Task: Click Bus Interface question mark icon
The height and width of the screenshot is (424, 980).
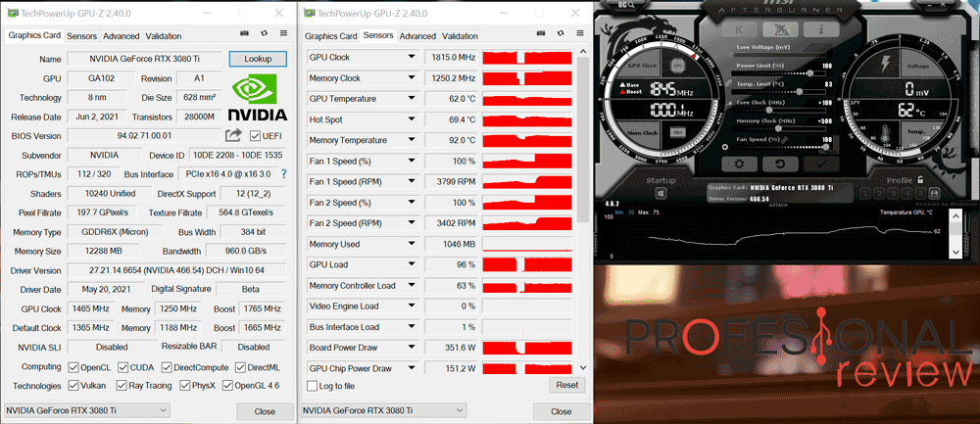Action: [284, 173]
